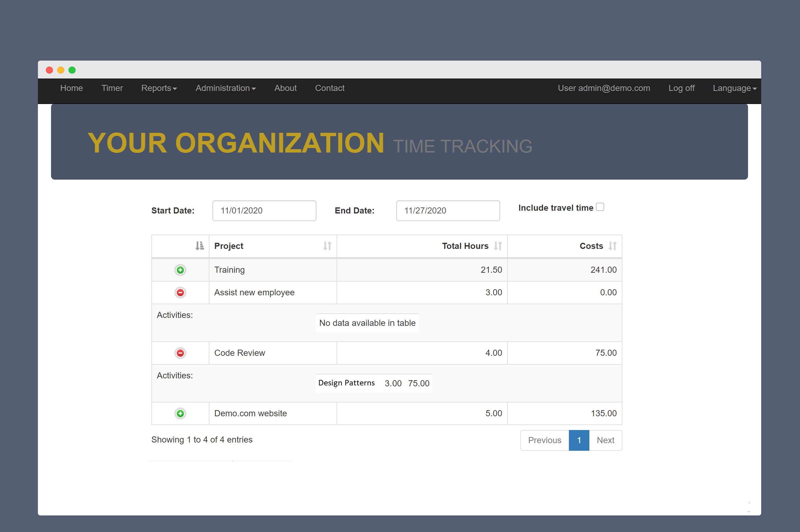Sort by the first column icon

[200, 246]
